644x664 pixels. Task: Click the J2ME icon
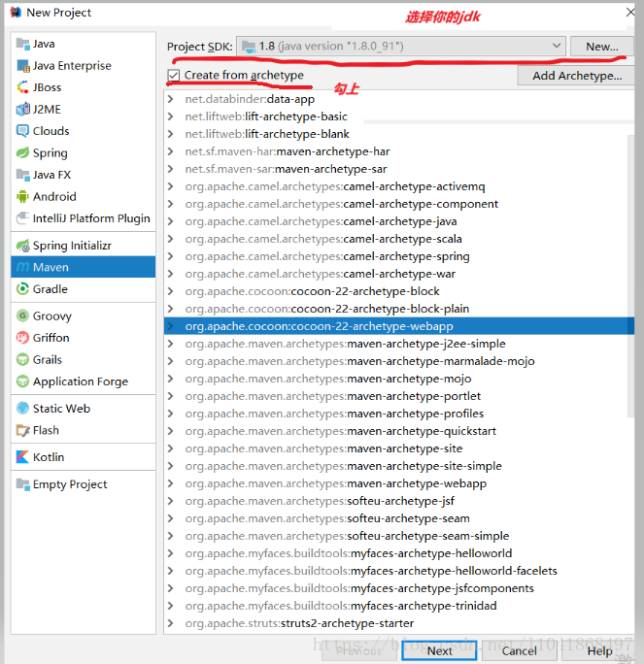pos(22,110)
